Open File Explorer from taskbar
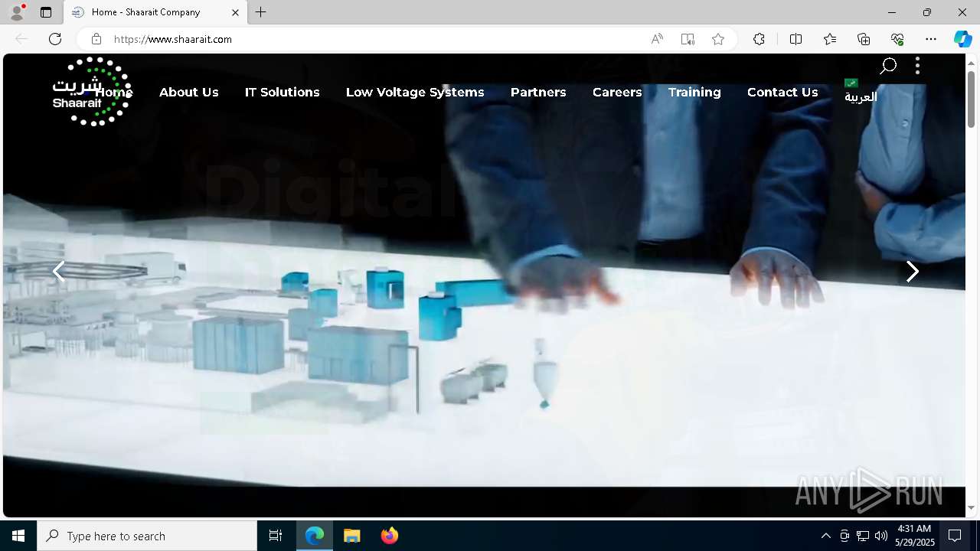Viewport: 980px width, 551px height. tap(352, 536)
